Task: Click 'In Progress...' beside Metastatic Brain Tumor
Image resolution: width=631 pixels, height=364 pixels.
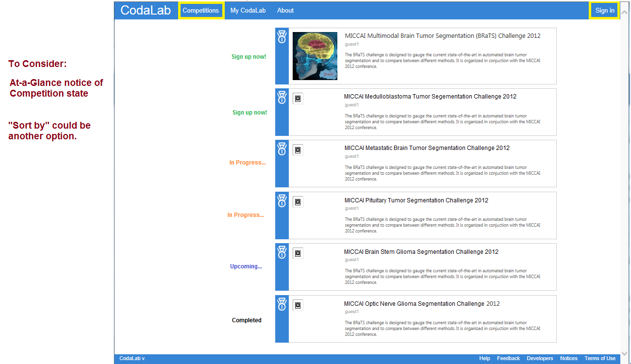Action: (248, 163)
